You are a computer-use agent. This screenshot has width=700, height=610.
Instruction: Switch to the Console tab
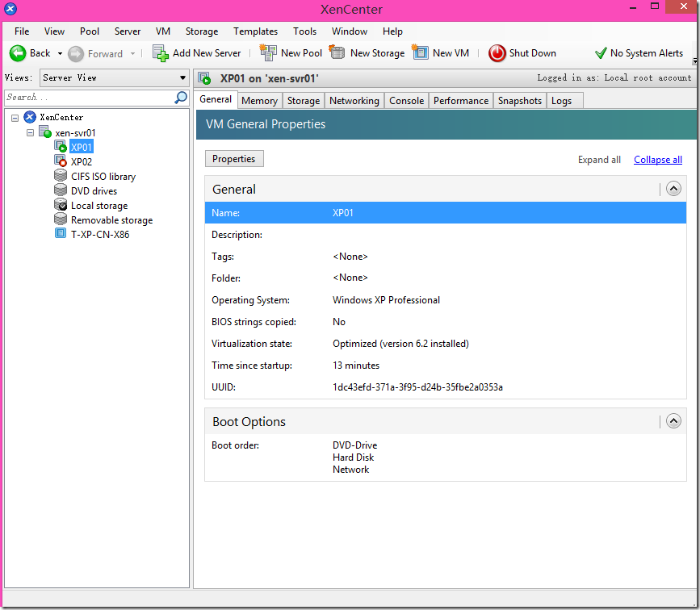406,101
